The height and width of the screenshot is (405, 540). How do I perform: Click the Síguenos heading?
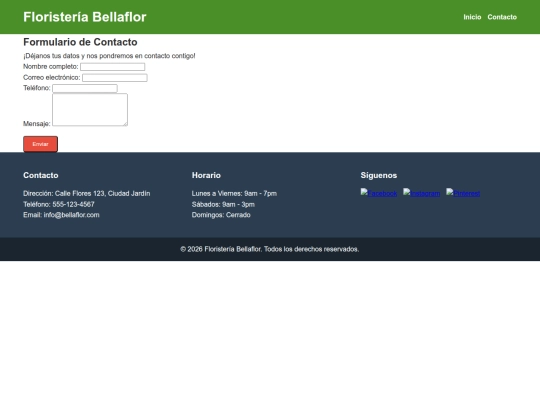[379, 175]
